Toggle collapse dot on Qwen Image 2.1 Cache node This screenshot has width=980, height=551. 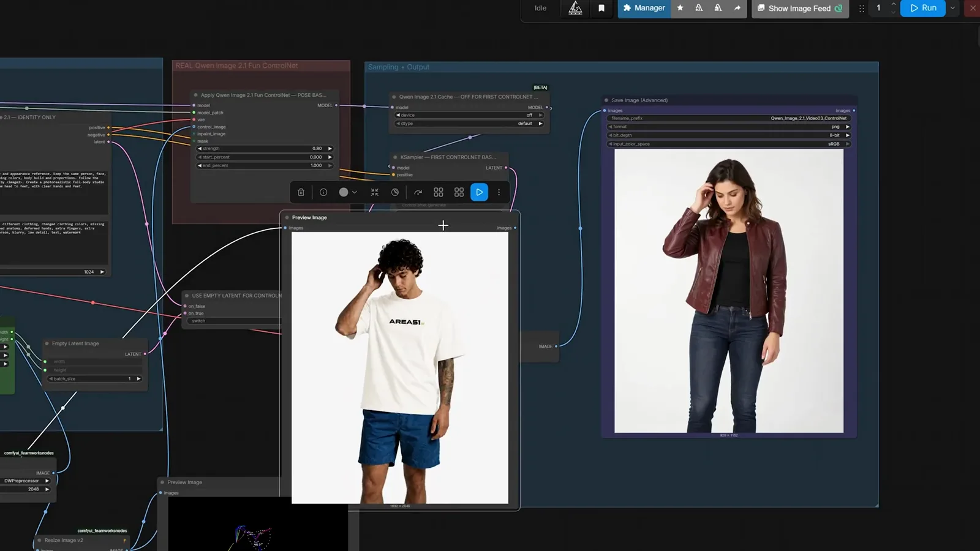click(394, 97)
